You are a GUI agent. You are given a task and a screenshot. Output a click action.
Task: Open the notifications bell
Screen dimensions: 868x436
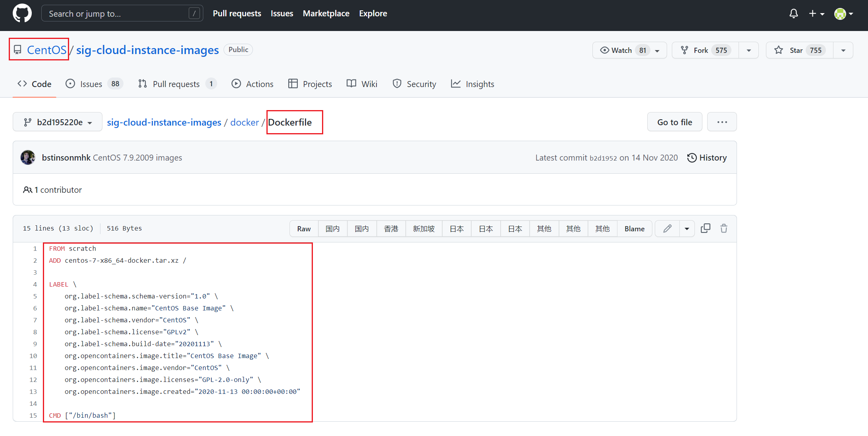tap(793, 14)
